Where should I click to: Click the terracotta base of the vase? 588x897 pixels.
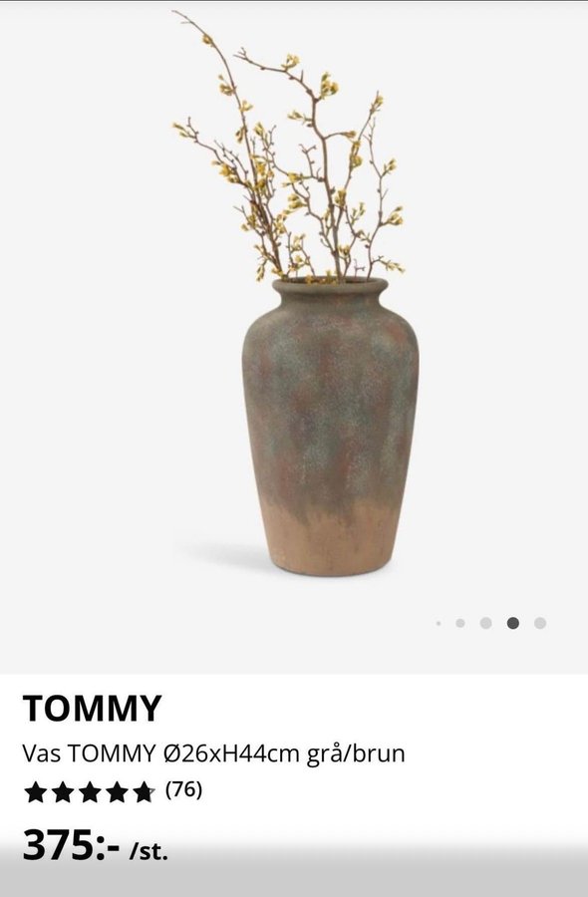click(331, 540)
